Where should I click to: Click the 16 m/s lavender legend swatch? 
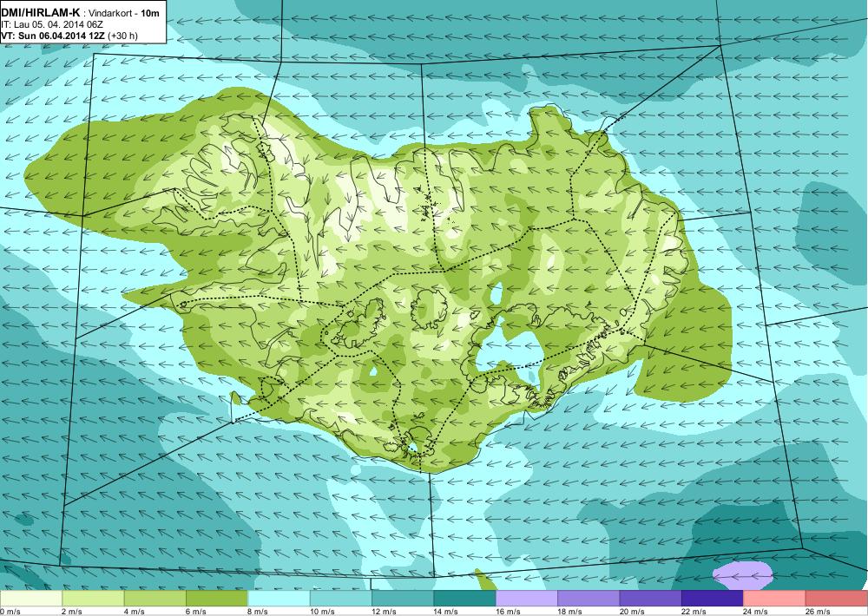527,599
